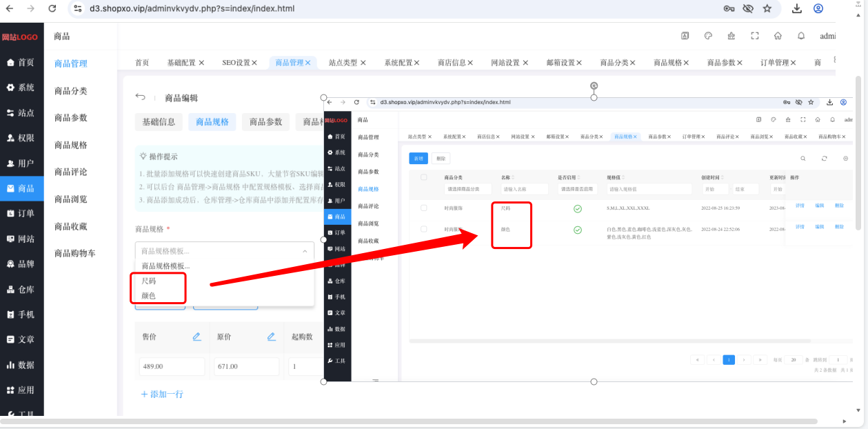Open 仓库 in the main dark sidebar
Screen dimensions: 868x429
(21, 289)
